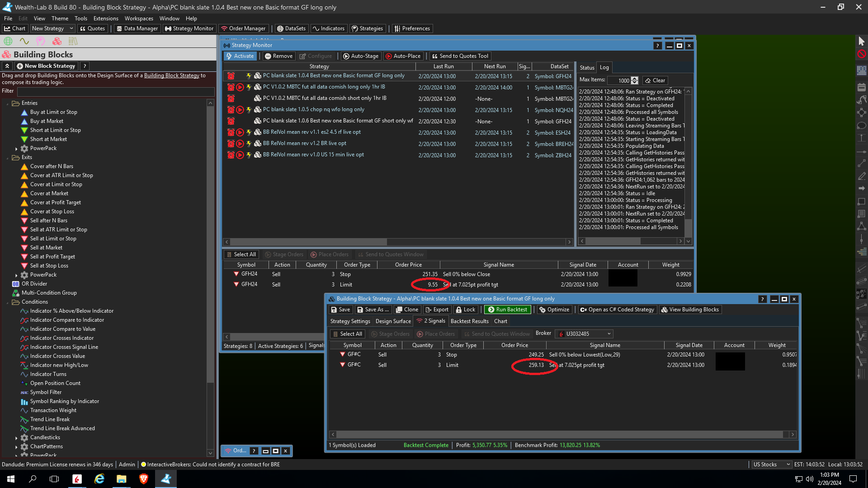
Task: Toggle Auto-Place in the Strategy Monitor
Action: click(x=403, y=56)
